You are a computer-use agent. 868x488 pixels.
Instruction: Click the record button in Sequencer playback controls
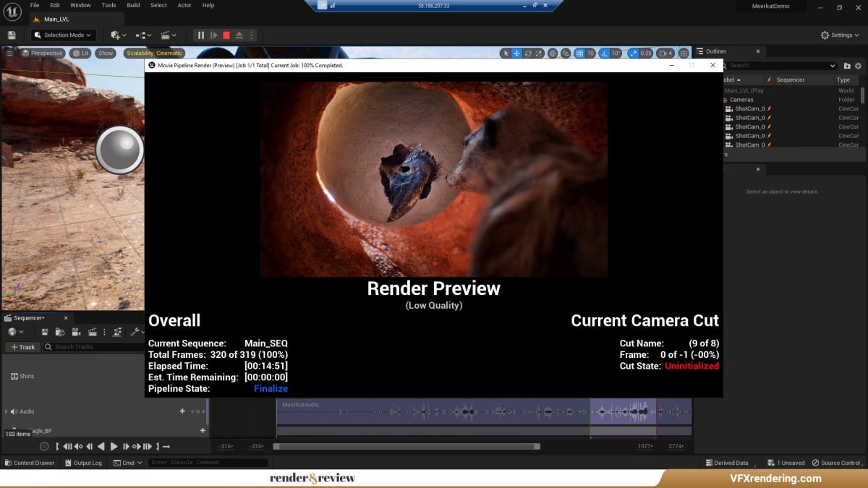44,447
